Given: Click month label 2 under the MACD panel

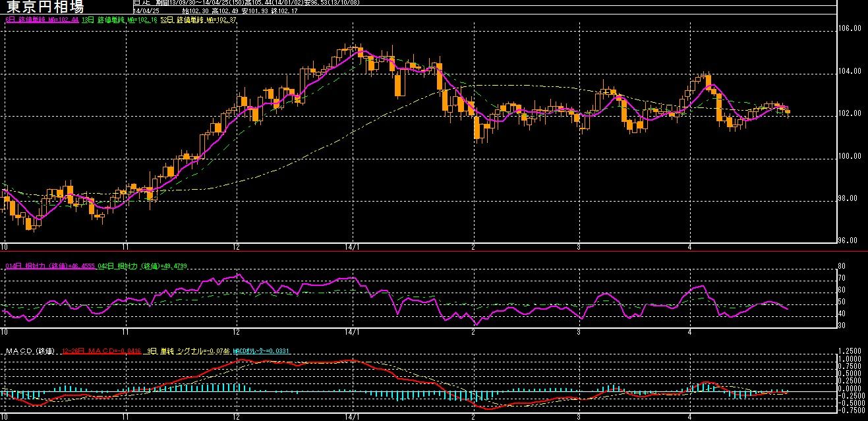Looking at the screenshot, I should [473, 416].
